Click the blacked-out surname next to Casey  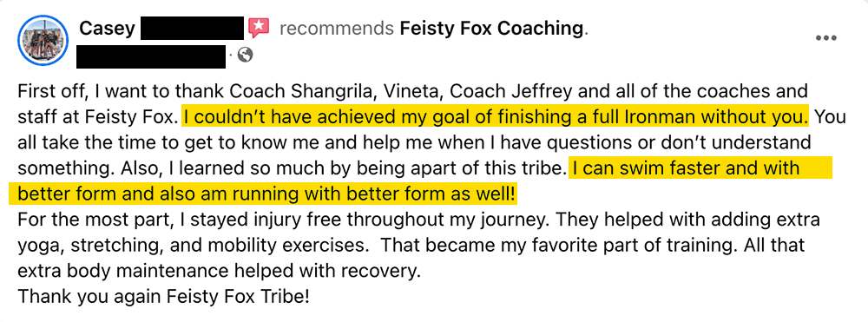coord(192,29)
